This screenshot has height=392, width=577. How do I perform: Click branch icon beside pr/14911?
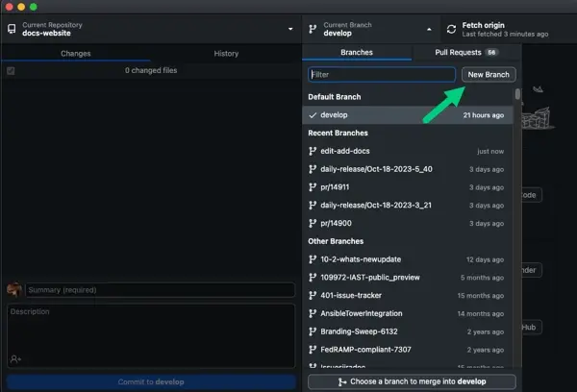(313, 187)
